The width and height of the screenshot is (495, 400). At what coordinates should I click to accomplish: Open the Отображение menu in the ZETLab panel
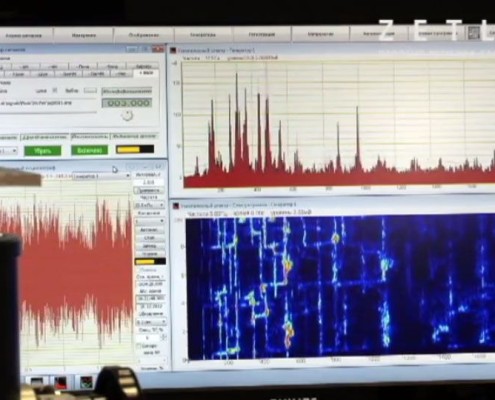coord(144,35)
